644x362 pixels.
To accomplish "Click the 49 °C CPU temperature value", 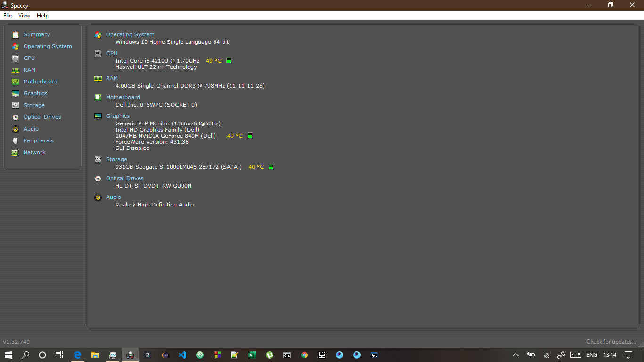I will pos(214,61).
